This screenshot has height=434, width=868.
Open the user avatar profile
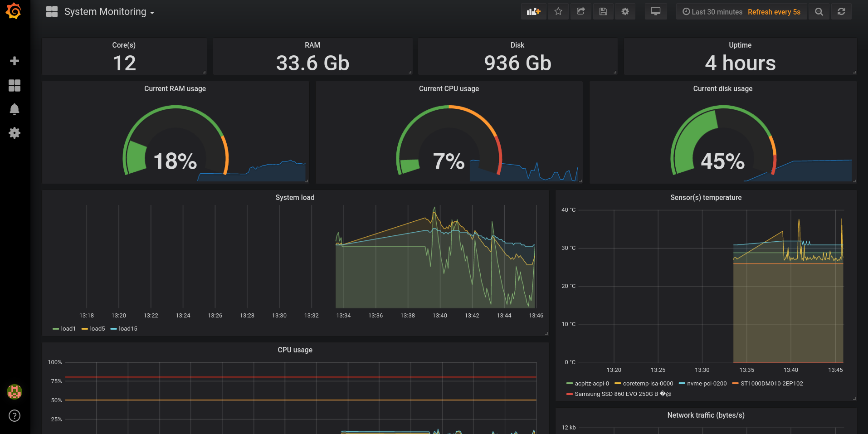click(15, 391)
